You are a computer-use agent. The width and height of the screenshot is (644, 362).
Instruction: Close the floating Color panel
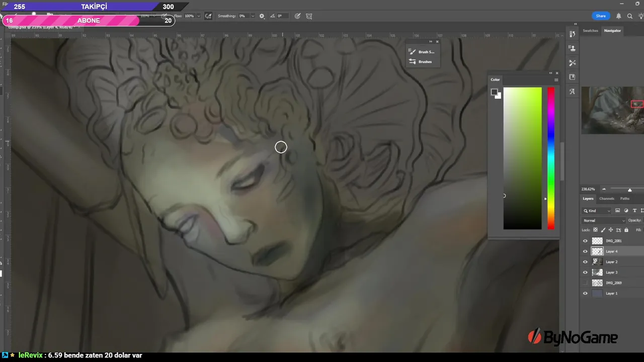(x=556, y=73)
